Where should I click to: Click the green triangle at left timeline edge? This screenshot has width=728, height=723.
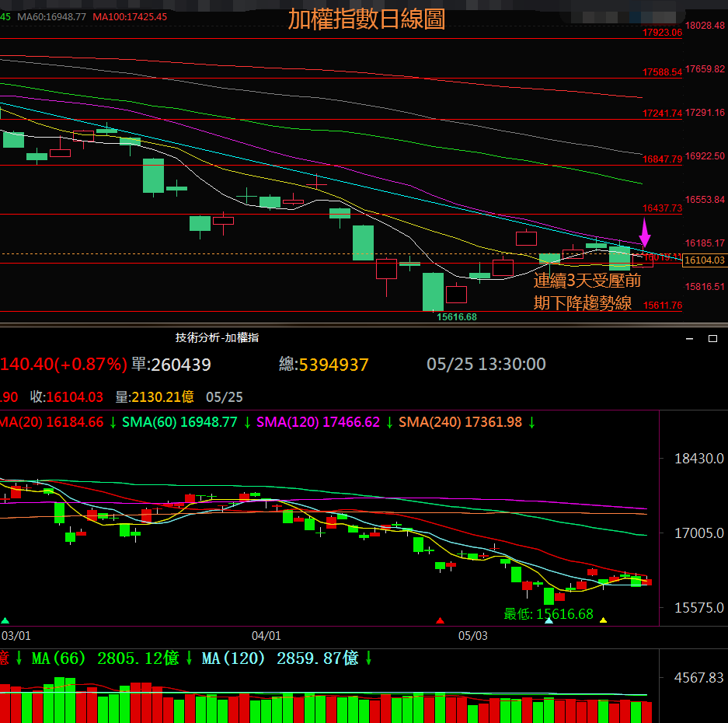pos(5,620)
